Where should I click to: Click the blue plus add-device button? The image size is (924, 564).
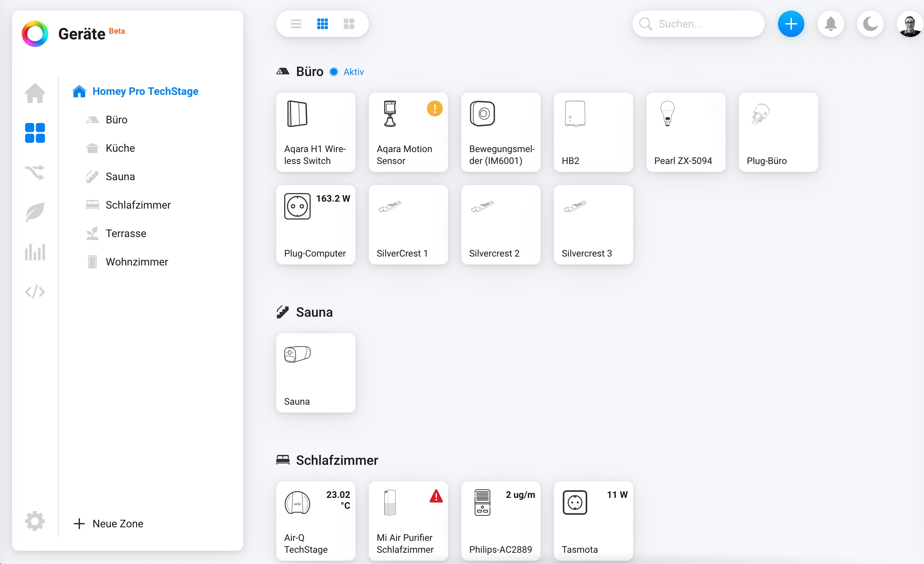[791, 24]
